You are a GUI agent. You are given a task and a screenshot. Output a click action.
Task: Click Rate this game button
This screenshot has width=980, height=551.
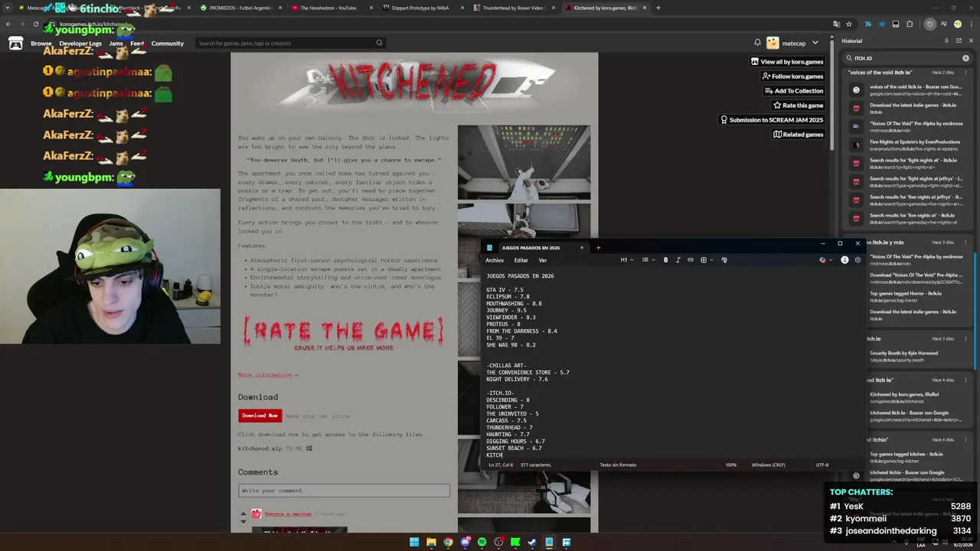pos(799,106)
